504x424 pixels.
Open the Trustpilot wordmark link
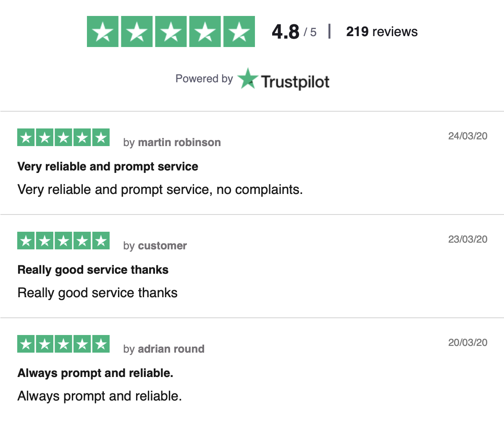pos(295,81)
